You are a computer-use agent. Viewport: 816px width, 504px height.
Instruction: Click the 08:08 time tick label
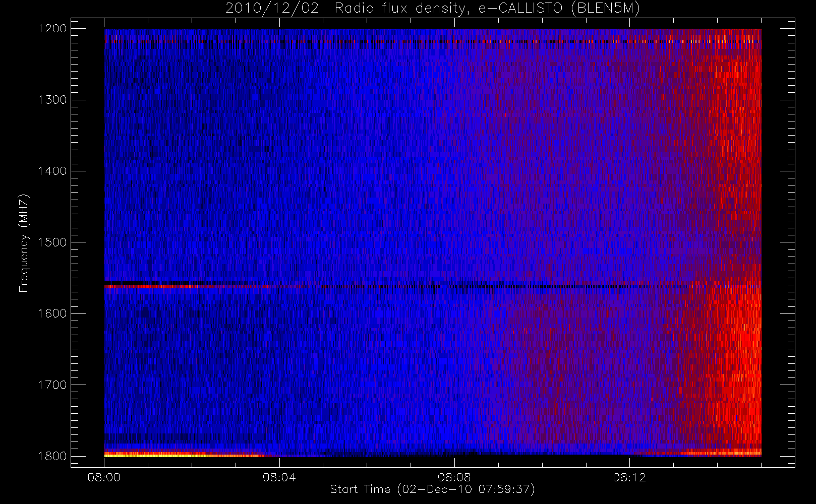click(454, 477)
